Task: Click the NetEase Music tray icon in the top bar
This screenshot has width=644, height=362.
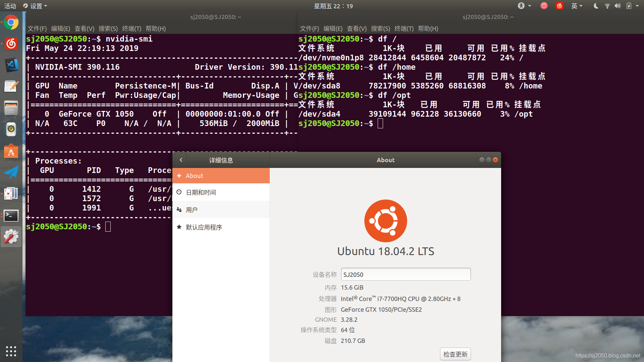Action: (559, 6)
